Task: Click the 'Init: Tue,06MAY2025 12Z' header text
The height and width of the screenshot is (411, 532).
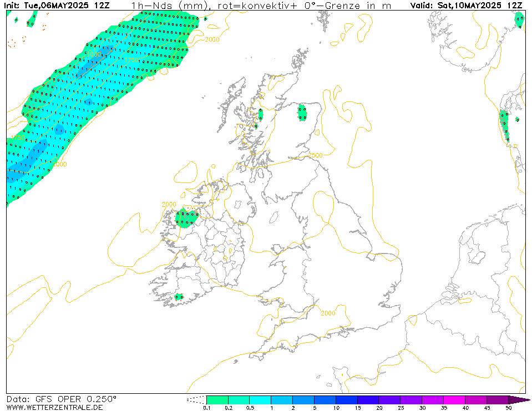Action: (57, 6)
